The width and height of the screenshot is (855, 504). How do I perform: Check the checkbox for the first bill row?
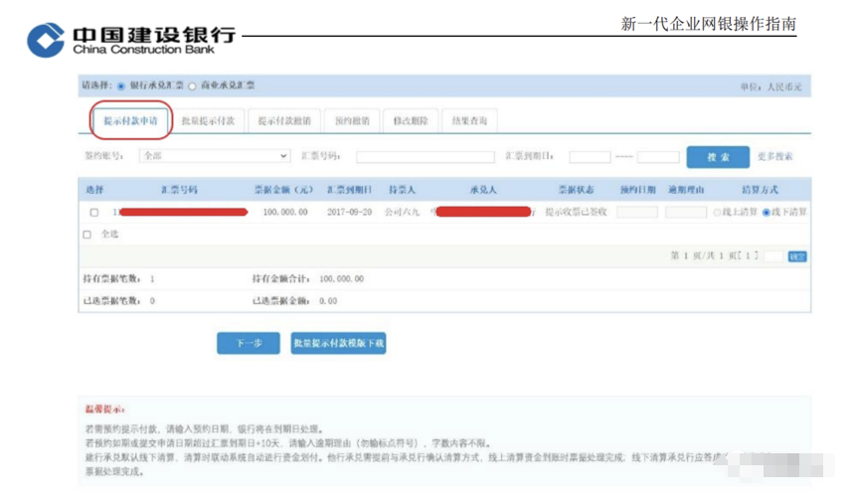click(x=94, y=213)
